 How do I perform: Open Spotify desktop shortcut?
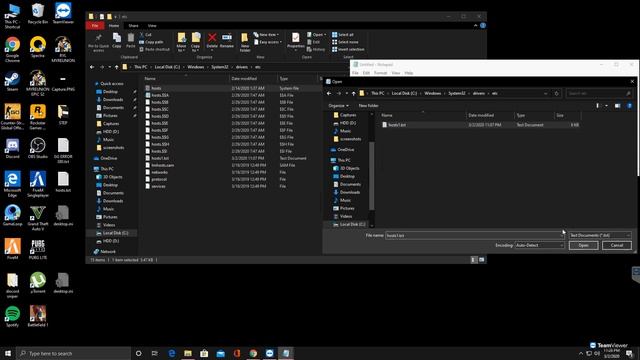[12, 316]
